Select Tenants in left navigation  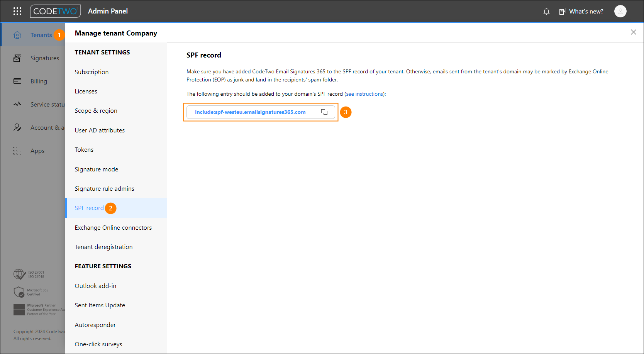pyautogui.click(x=41, y=35)
